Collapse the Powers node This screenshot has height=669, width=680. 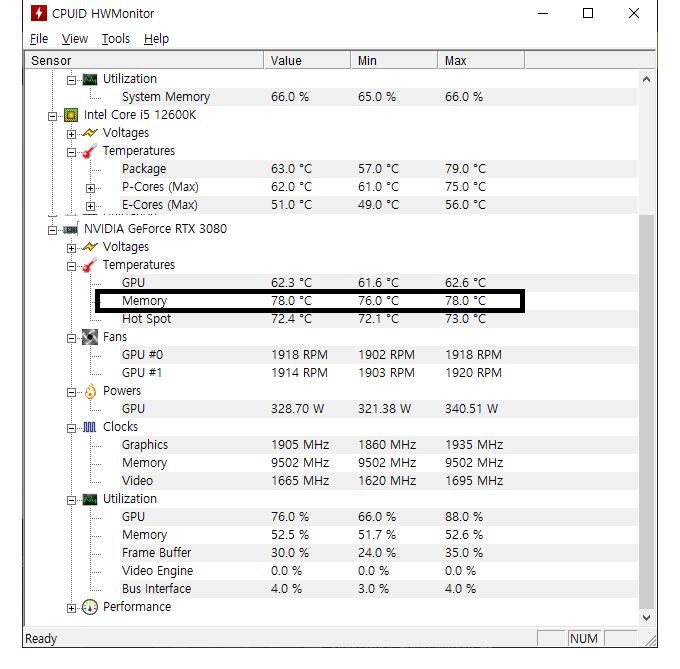click(x=72, y=392)
